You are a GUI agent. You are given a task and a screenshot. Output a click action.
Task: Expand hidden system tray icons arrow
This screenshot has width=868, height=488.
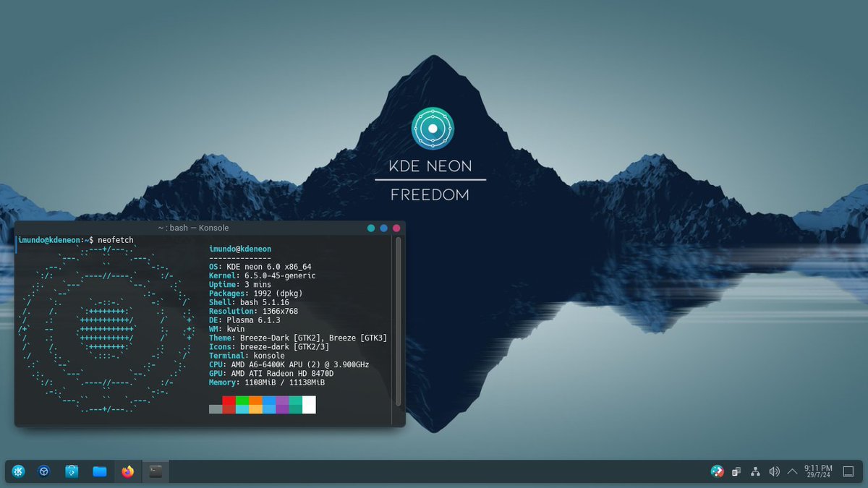[792, 471]
